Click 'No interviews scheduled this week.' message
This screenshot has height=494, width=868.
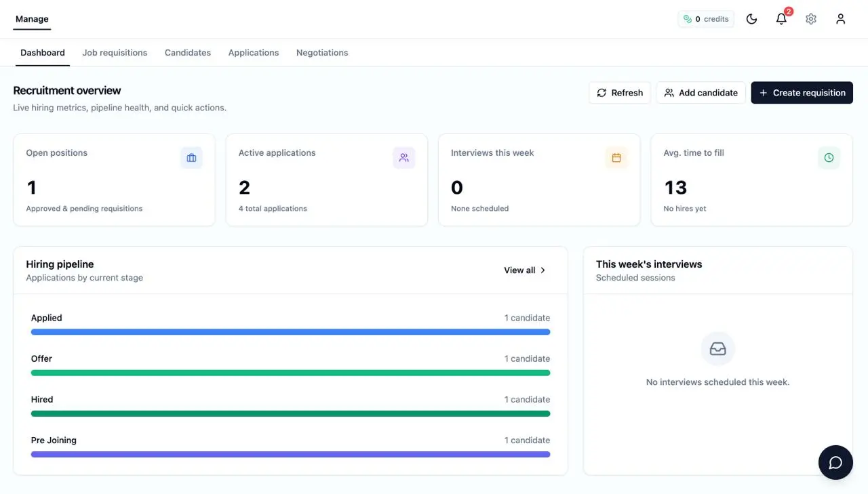[718, 382]
